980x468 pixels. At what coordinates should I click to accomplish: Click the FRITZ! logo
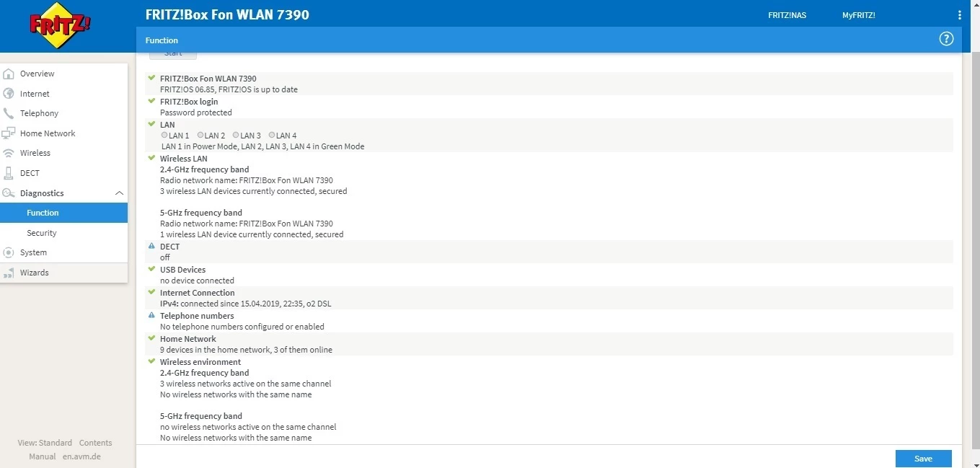coord(60,25)
